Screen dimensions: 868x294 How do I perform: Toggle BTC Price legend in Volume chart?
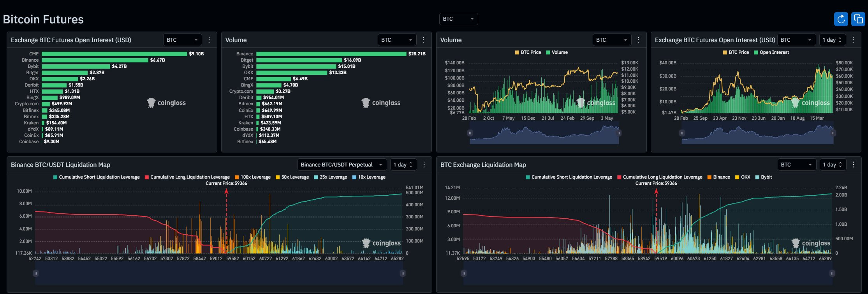point(528,52)
